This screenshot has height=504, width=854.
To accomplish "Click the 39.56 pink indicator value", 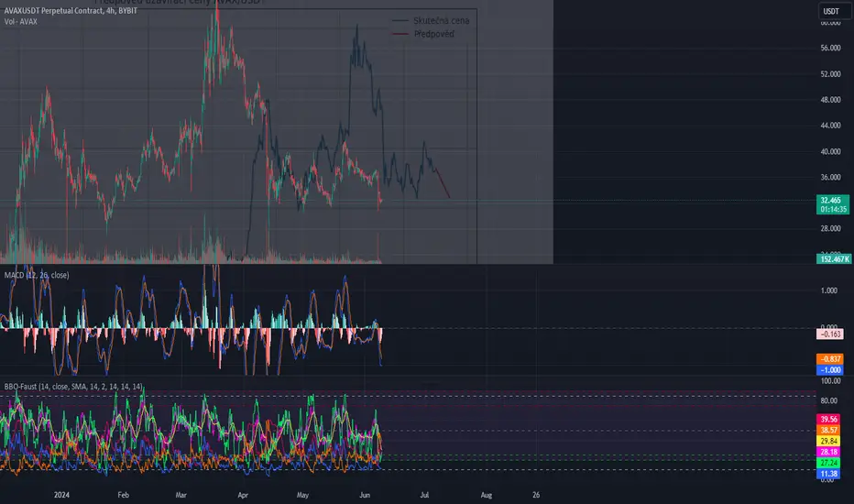I will coord(828,420).
